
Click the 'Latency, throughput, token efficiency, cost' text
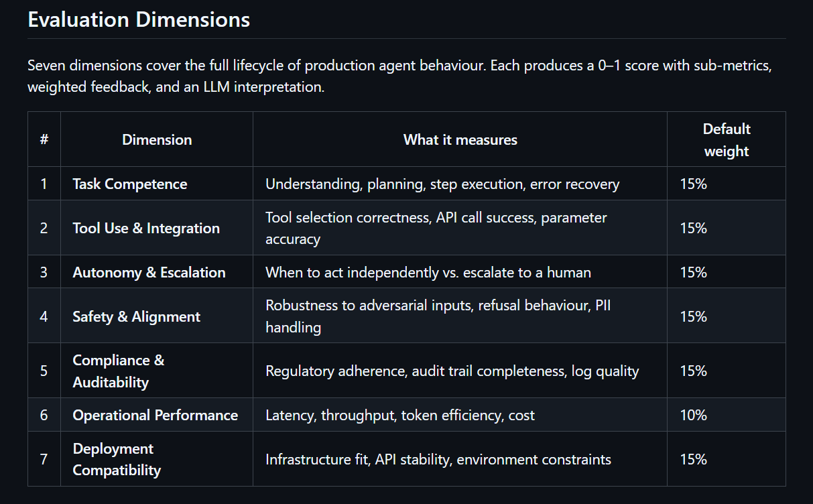click(x=400, y=415)
